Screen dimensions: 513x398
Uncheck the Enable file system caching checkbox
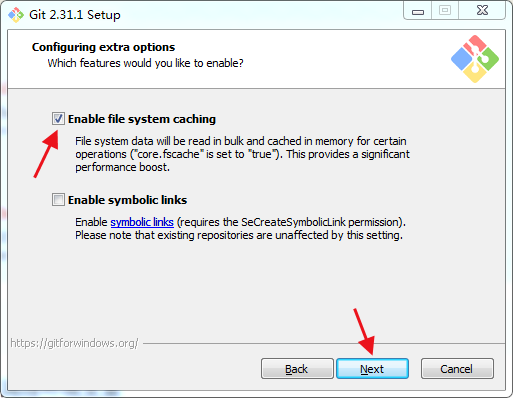(58, 119)
